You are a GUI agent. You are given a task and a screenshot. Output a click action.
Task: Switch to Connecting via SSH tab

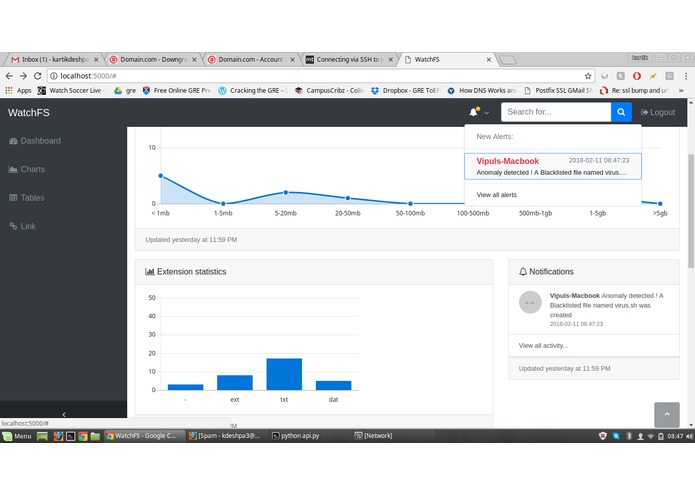coord(348,59)
